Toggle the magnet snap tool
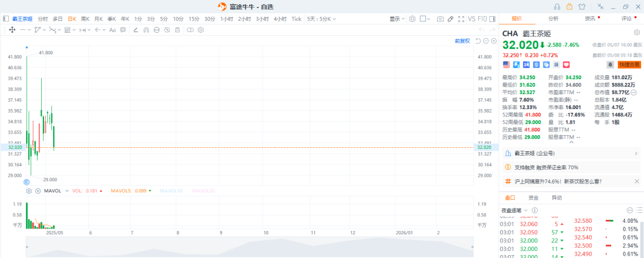644x258 pixels. [x=146, y=30]
